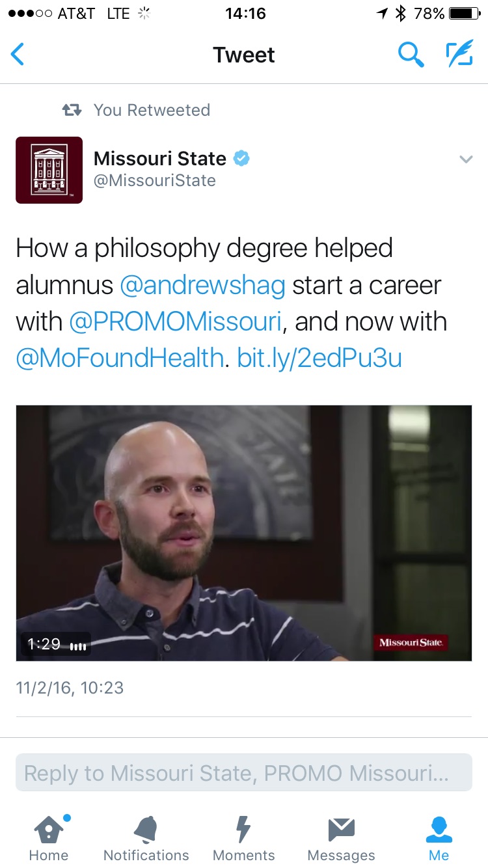Screen dimensions: 488x868
Task: Expand the tweet options chevron
Action: pos(466,159)
